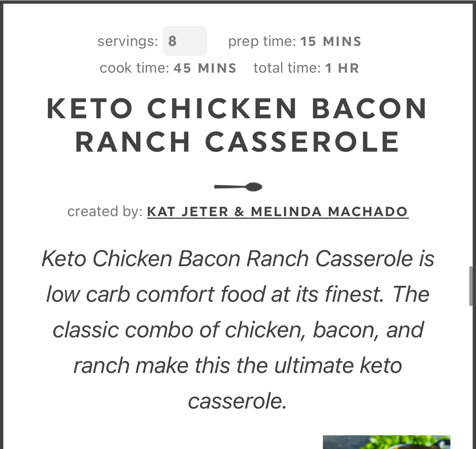
Task: Click the Ranch Casserole heading line
Action: (238, 142)
